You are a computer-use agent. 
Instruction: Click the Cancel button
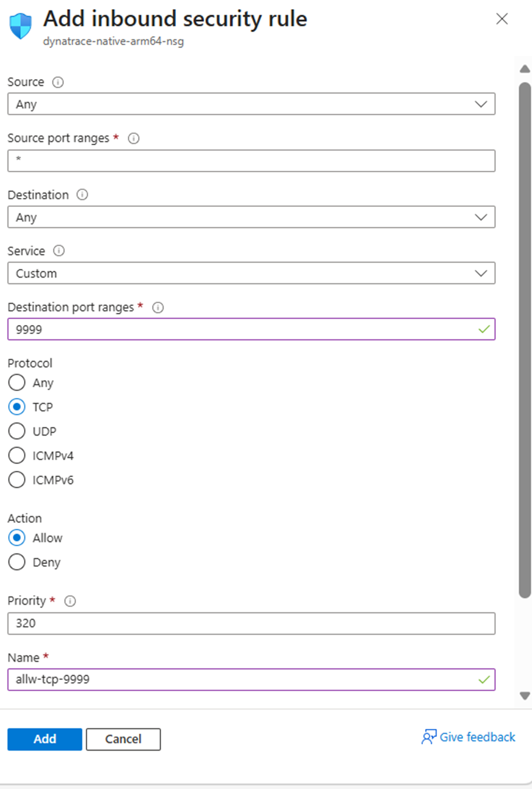(x=123, y=739)
